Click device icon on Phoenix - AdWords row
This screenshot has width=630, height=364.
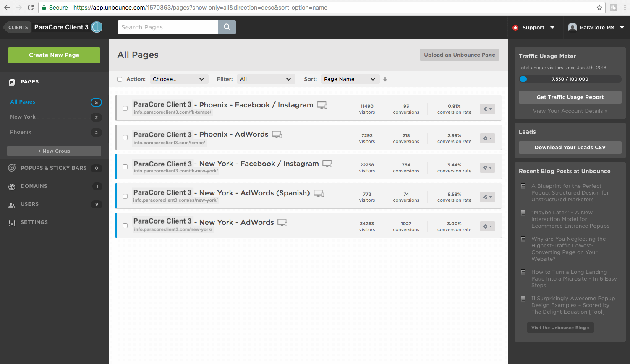(277, 134)
